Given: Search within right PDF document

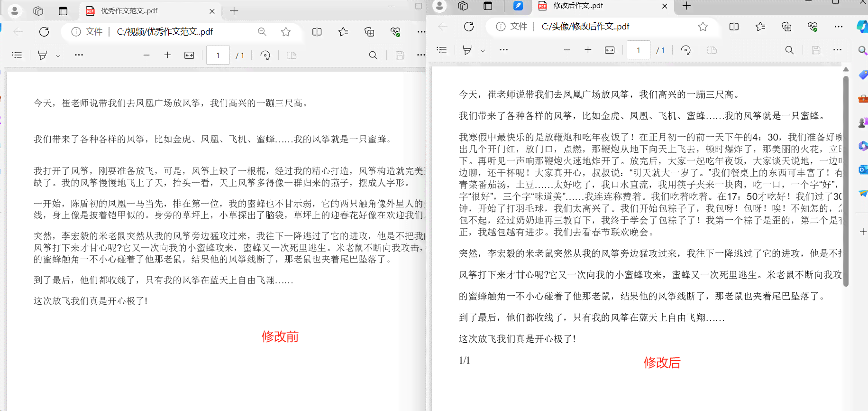Looking at the screenshot, I should coord(789,50).
